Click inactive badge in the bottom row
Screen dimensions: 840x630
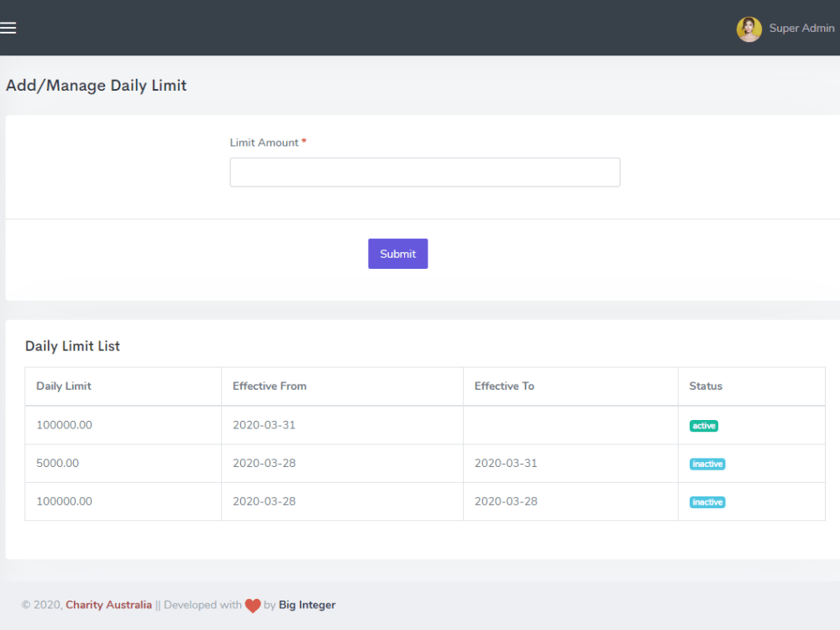(707, 502)
